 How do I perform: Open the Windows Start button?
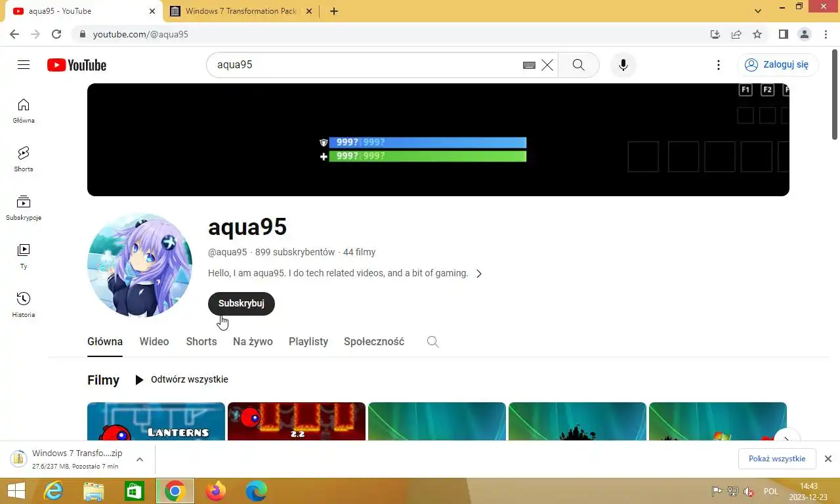click(16, 491)
